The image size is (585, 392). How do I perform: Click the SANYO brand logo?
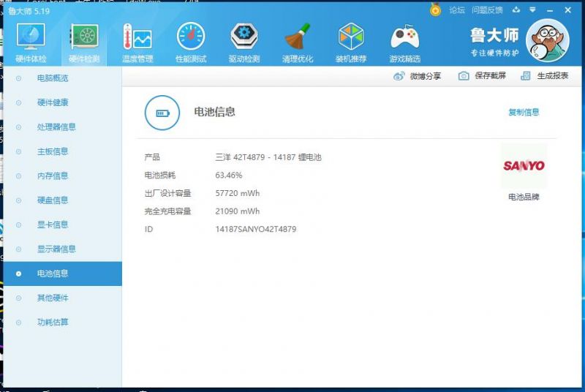click(x=524, y=165)
